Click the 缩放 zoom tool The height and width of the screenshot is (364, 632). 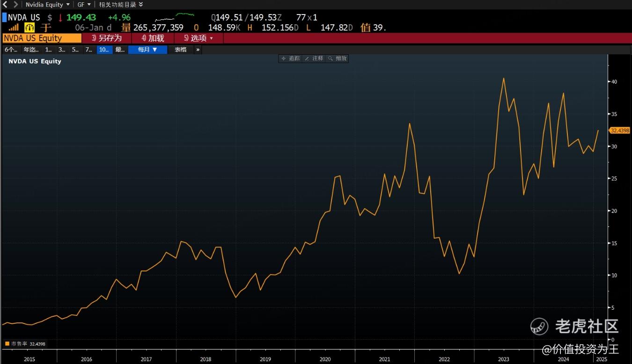(337, 58)
